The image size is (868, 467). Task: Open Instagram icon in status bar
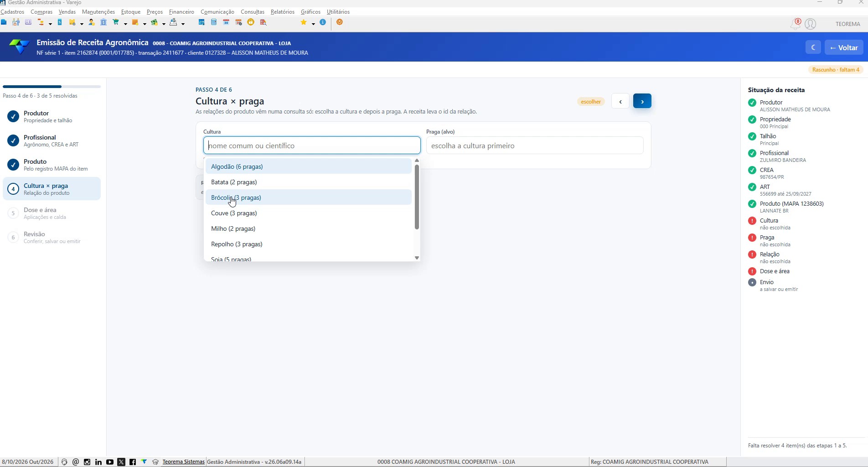pyautogui.click(x=87, y=462)
